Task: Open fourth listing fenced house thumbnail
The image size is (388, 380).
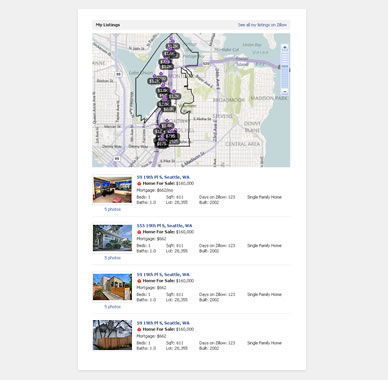Action: pyautogui.click(x=113, y=335)
